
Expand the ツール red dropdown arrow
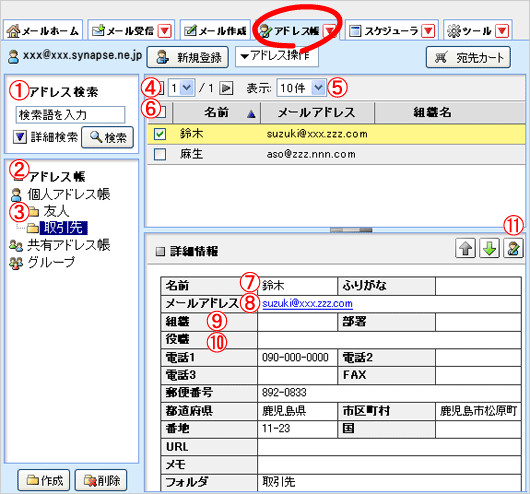[x=502, y=31]
